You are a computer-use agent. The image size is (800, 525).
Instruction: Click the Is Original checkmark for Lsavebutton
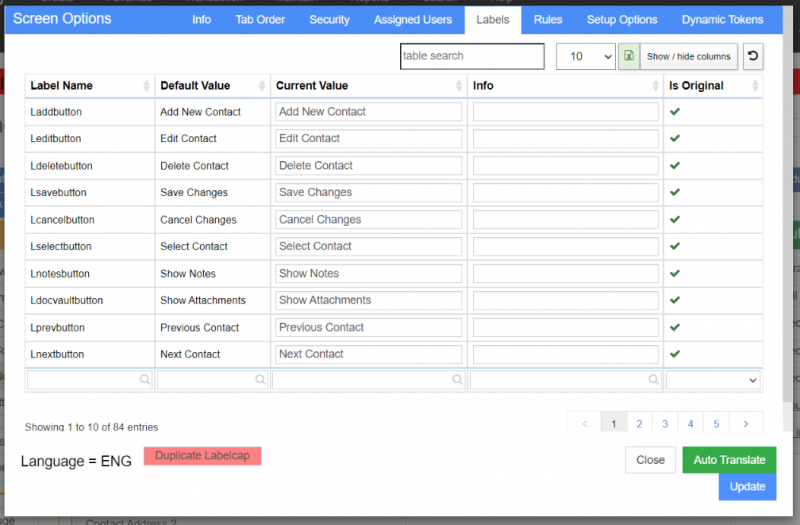tap(675, 192)
